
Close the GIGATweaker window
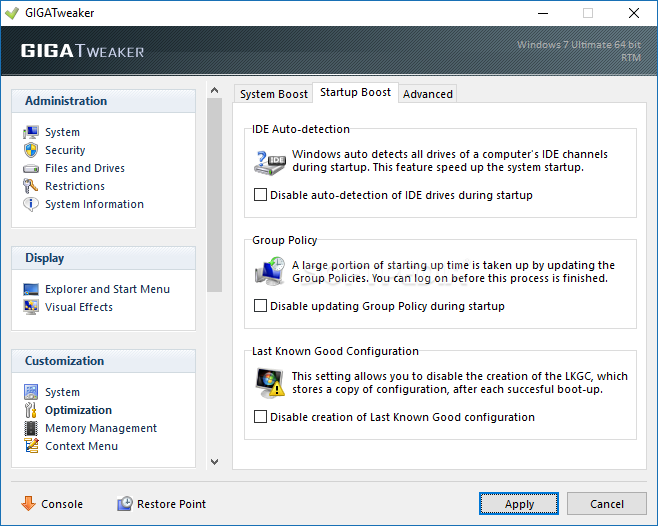click(634, 13)
